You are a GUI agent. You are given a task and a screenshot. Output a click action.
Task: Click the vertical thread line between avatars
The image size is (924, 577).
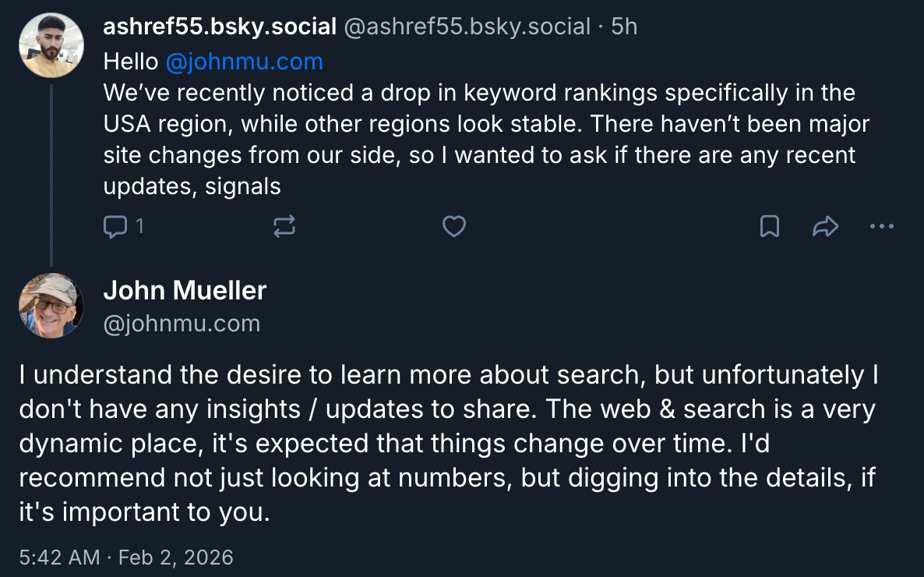click(x=51, y=173)
